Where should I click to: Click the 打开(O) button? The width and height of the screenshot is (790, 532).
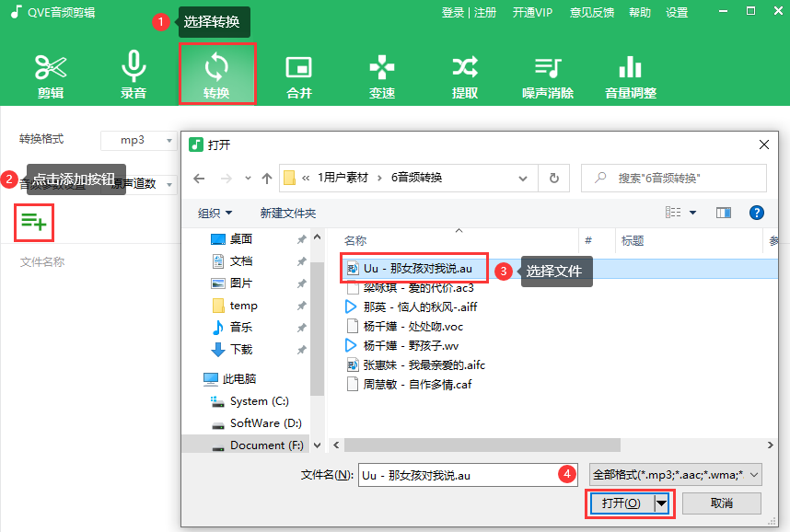click(x=621, y=503)
